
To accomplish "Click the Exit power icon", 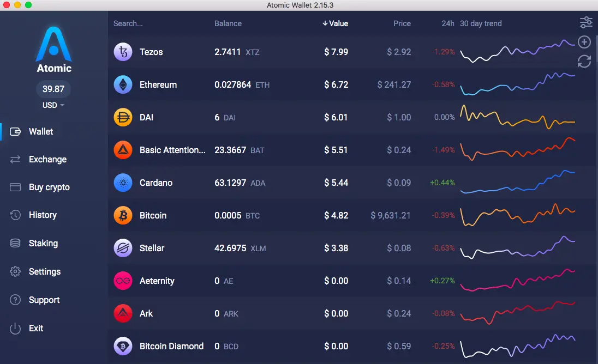I will tap(15, 328).
